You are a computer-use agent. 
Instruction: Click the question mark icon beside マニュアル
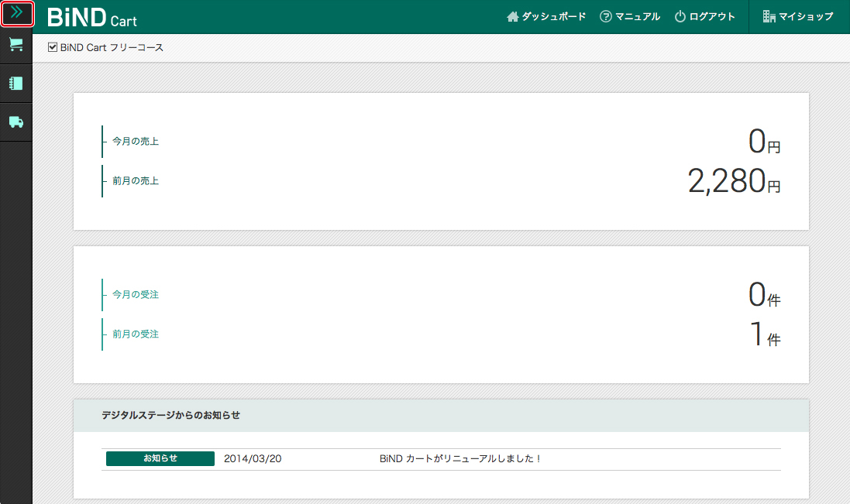[605, 17]
